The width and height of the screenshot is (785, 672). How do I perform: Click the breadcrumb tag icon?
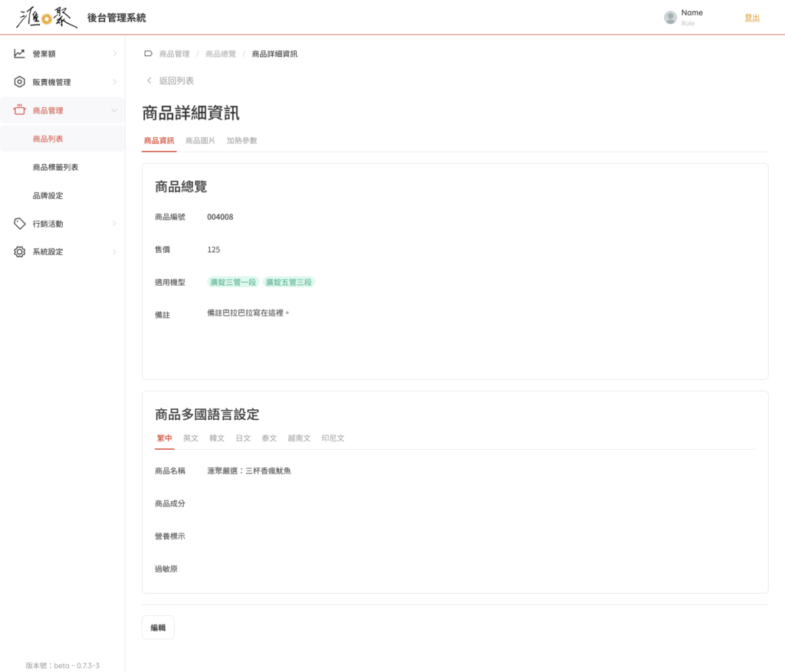tap(148, 54)
